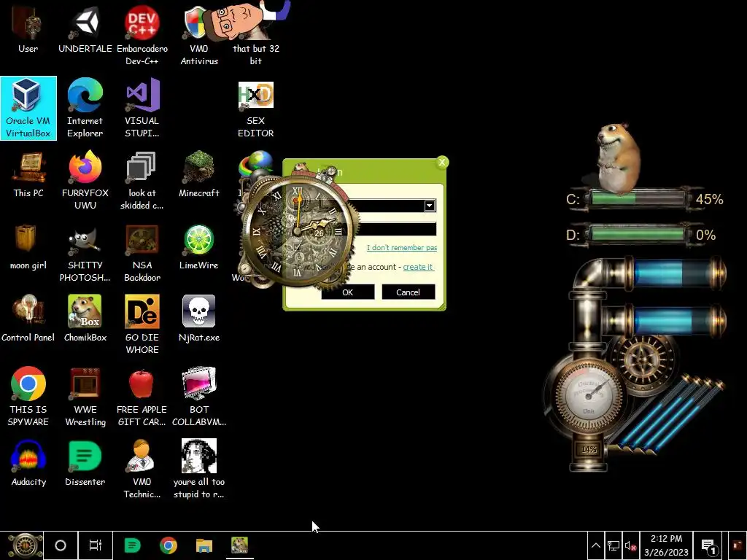
Task: Open the HxD icon labeled SEX EDITOR
Action: point(256,108)
